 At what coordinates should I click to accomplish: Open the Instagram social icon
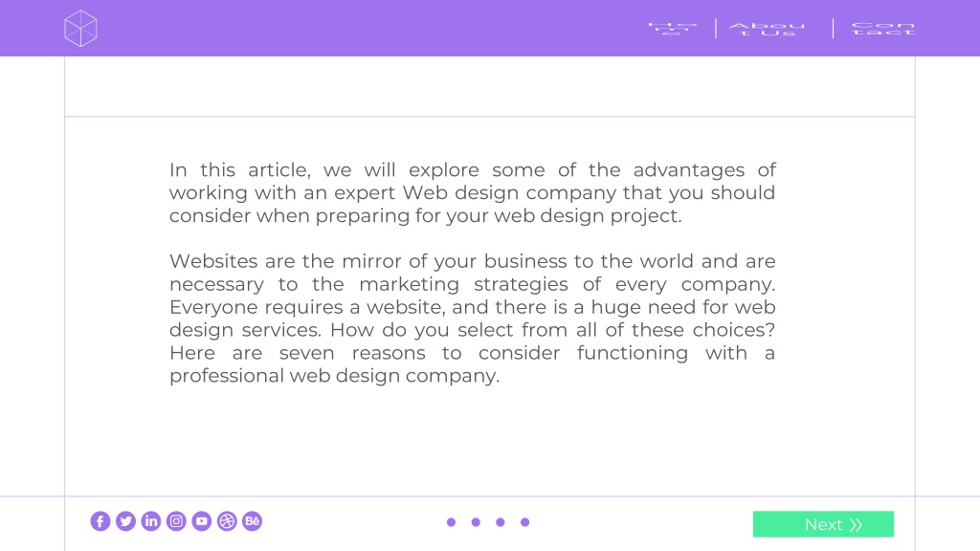click(176, 521)
